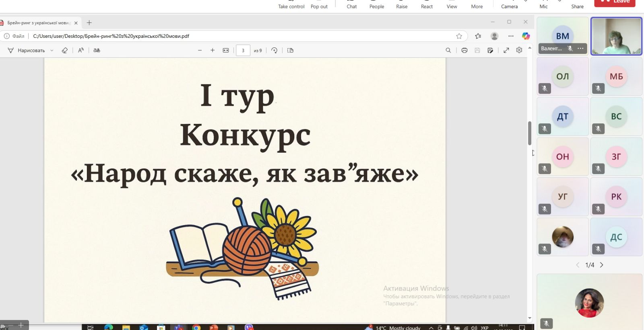Viewport: 644px width, 330px height.
Task: Go to next page of participants
Action: [601, 265]
